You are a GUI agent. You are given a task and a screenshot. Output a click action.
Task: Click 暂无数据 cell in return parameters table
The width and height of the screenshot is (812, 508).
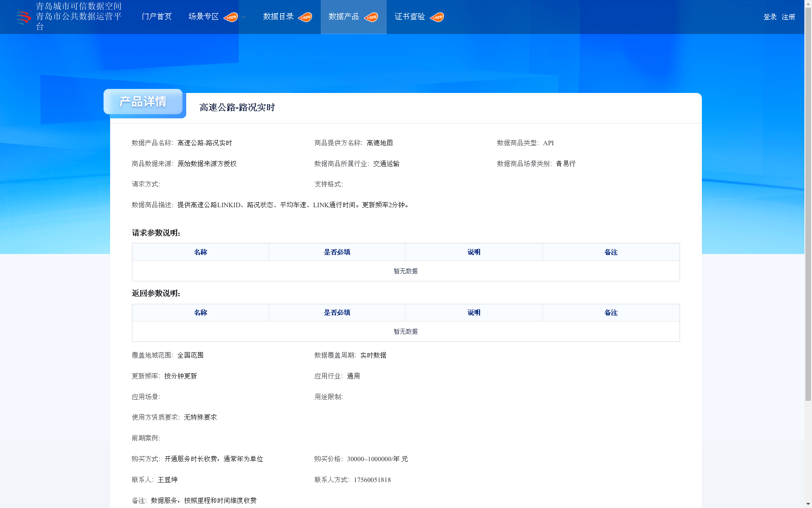[x=405, y=331]
